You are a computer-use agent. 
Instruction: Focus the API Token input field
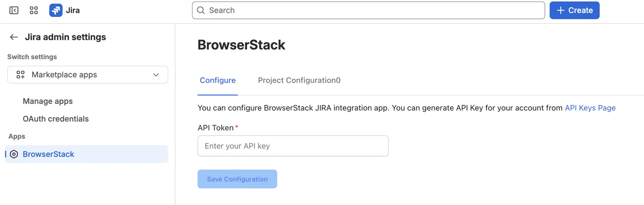point(293,146)
